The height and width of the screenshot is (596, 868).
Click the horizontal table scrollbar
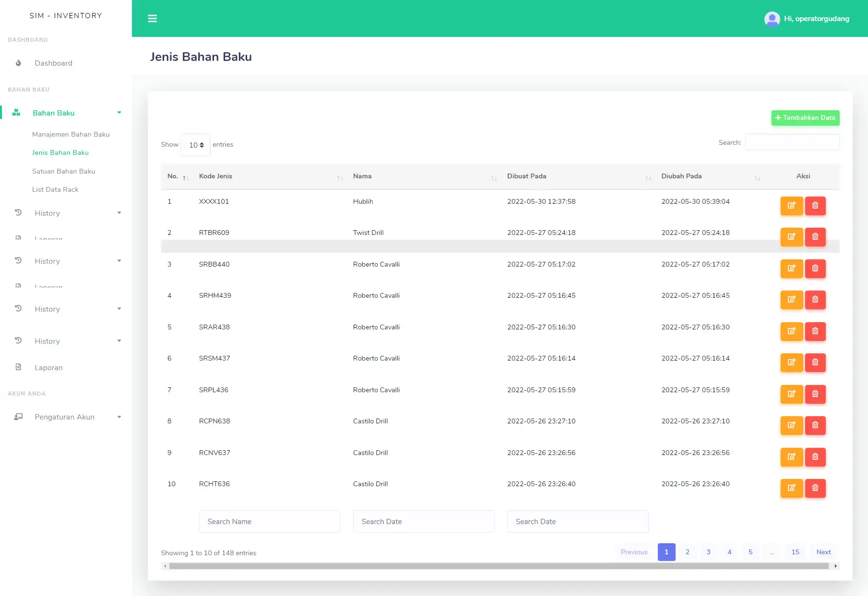(499, 566)
